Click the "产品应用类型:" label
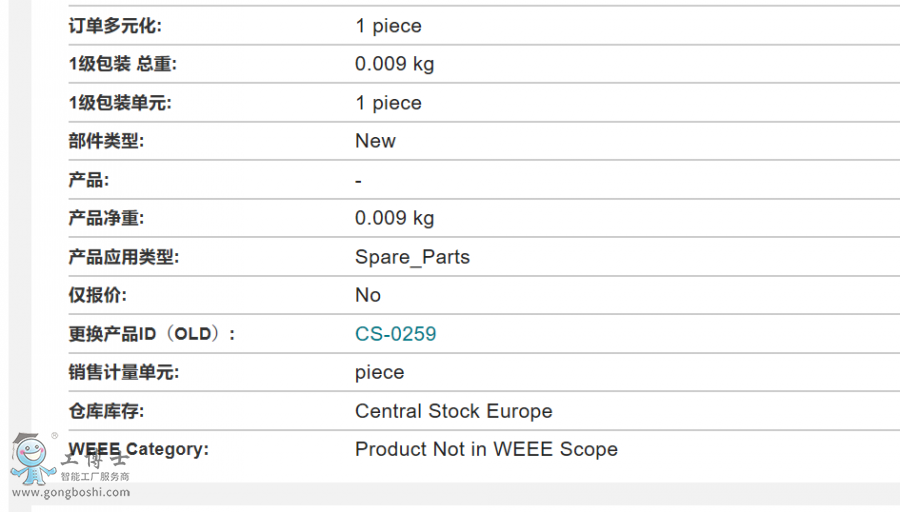This screenshot has width=900, height=512. 123,257
